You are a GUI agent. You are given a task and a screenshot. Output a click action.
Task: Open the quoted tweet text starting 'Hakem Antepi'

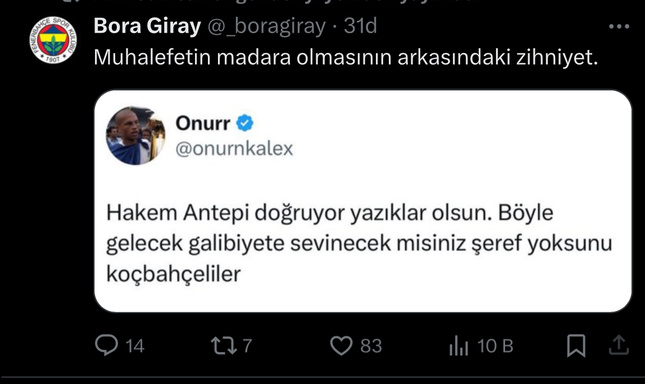pyautogui.click(x=359, y=243)
